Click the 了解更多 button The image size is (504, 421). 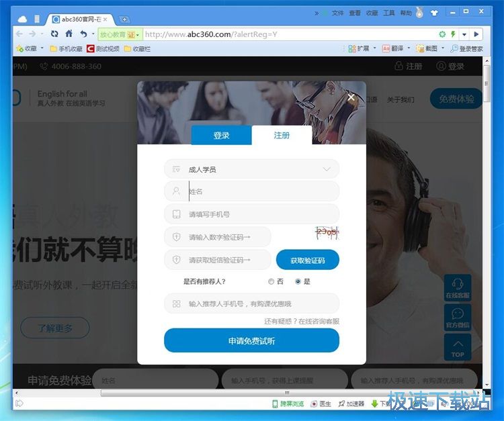coord(55,328)
